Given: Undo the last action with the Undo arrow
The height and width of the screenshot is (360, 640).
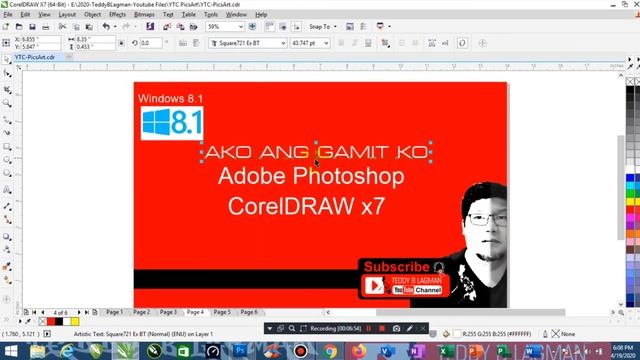Looking at the screenshot, I should coord(106,27).
